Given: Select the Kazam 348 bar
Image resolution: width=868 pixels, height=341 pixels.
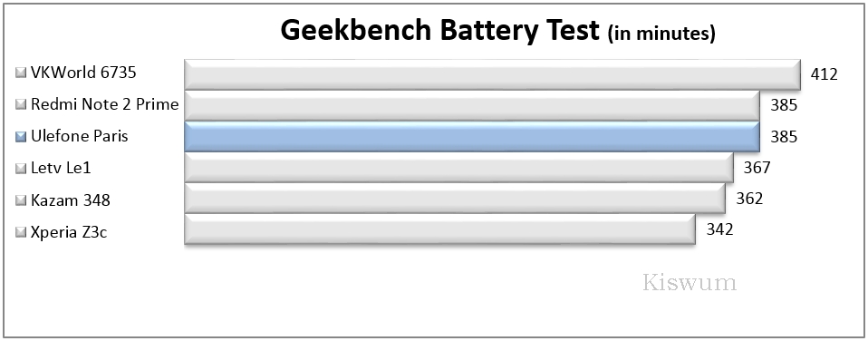Looking at the screenshot, I should click(x=455, y=199).
